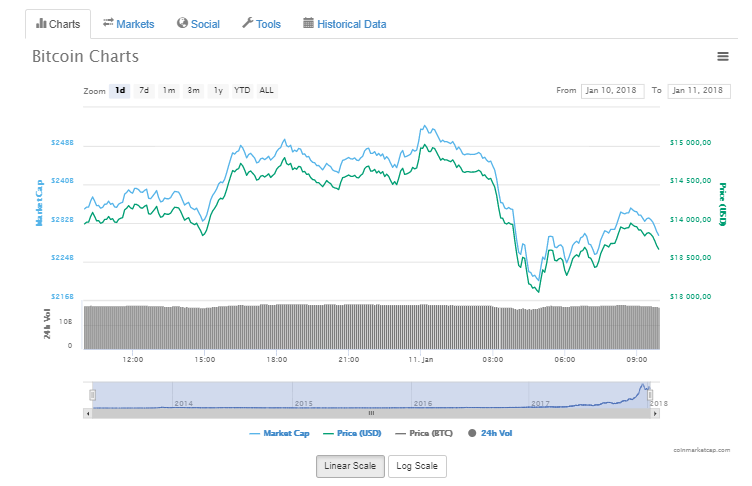This screenshot has width=752, height=486.
Task: Click the navigator right scroll arrow
Action: pos(655,413)
